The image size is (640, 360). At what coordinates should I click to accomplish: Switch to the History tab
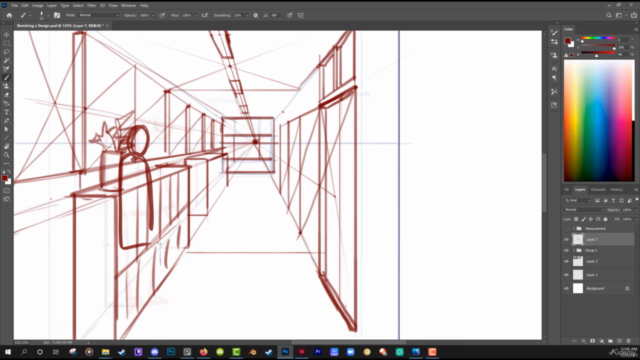pyautogui.click(x=616, y=189)
